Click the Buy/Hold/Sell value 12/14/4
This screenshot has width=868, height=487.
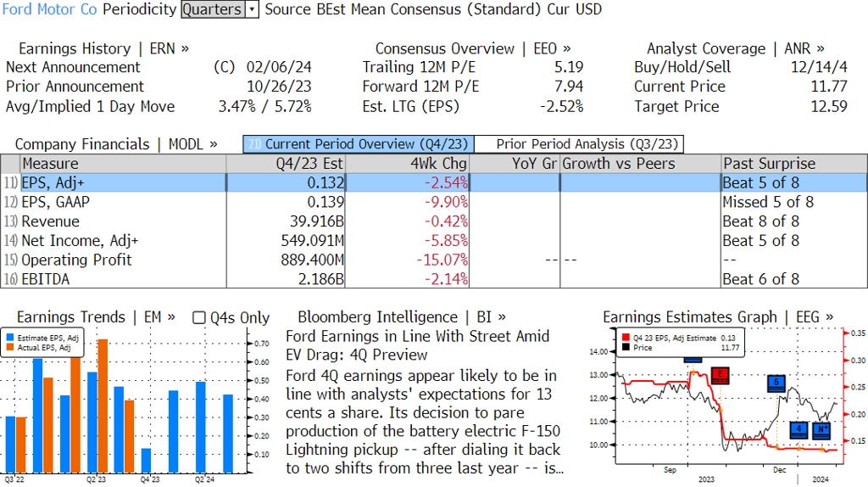[819, 67]
